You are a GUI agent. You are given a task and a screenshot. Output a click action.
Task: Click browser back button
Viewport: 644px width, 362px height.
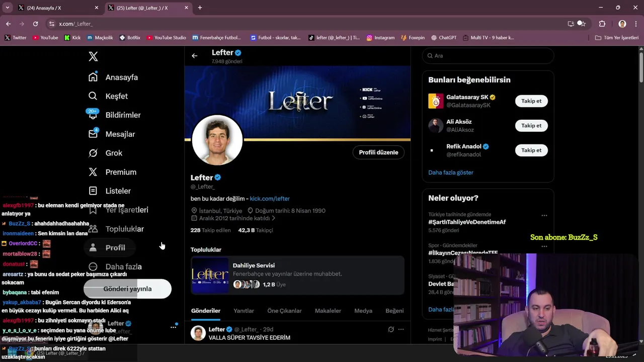point(8,24)
